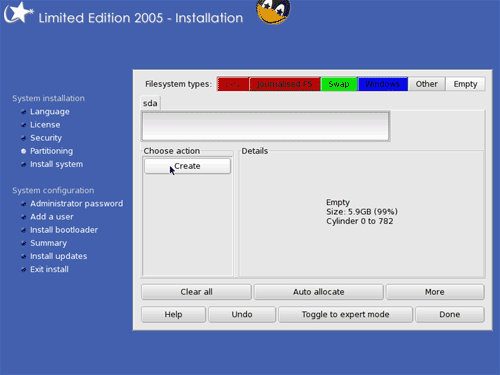Click the bullet icon beside Install updates

(x=23, y=256)
